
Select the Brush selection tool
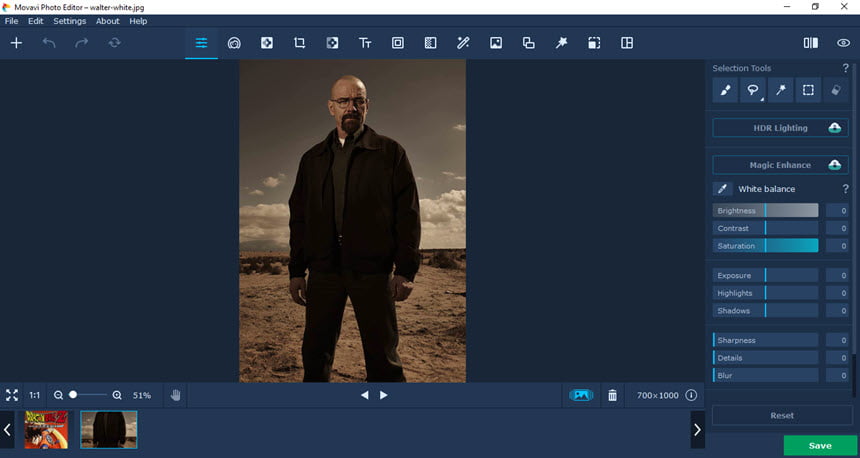click(x=725, y=90)
